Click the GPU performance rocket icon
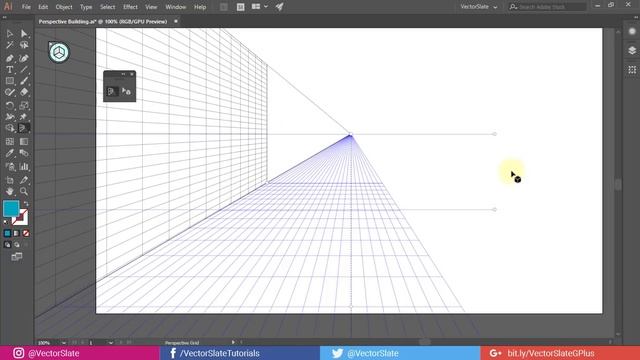 (279, 7)
